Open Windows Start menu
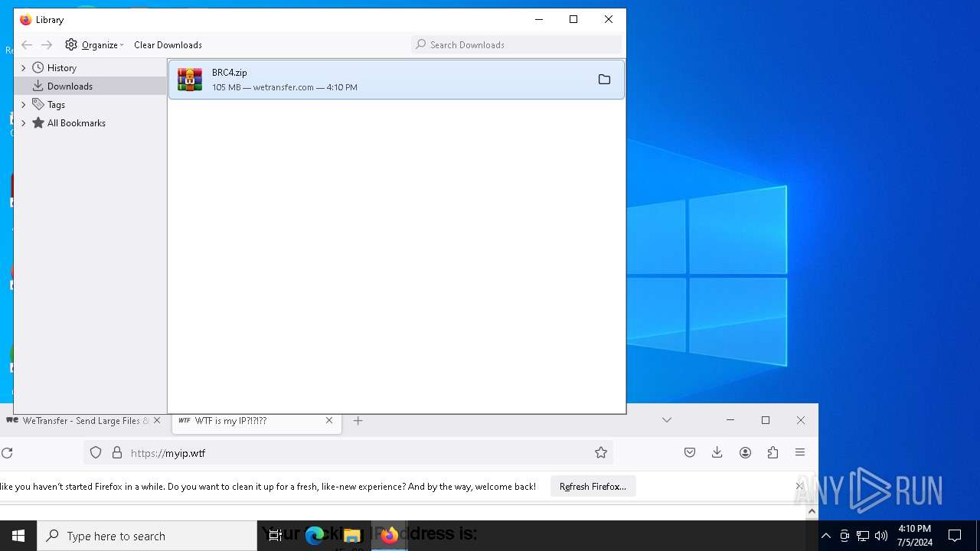This screenshot has height=551, width=980. click(18, 536)
